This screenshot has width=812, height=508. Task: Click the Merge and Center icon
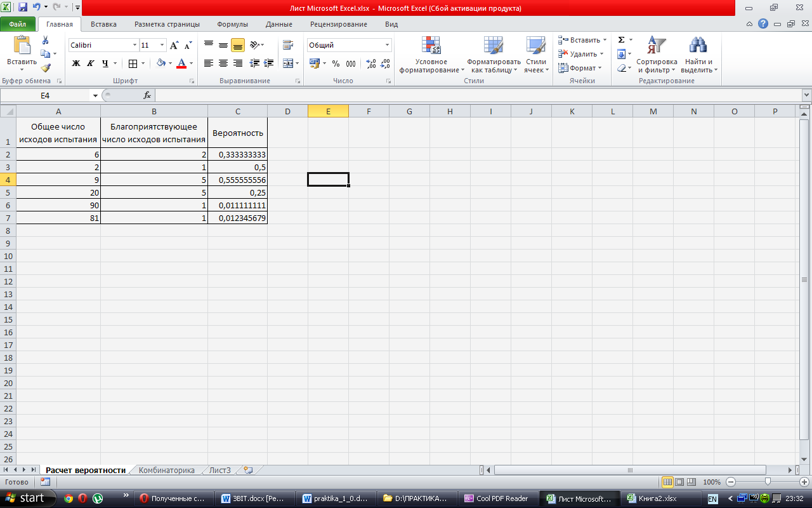tap(288, 63)
